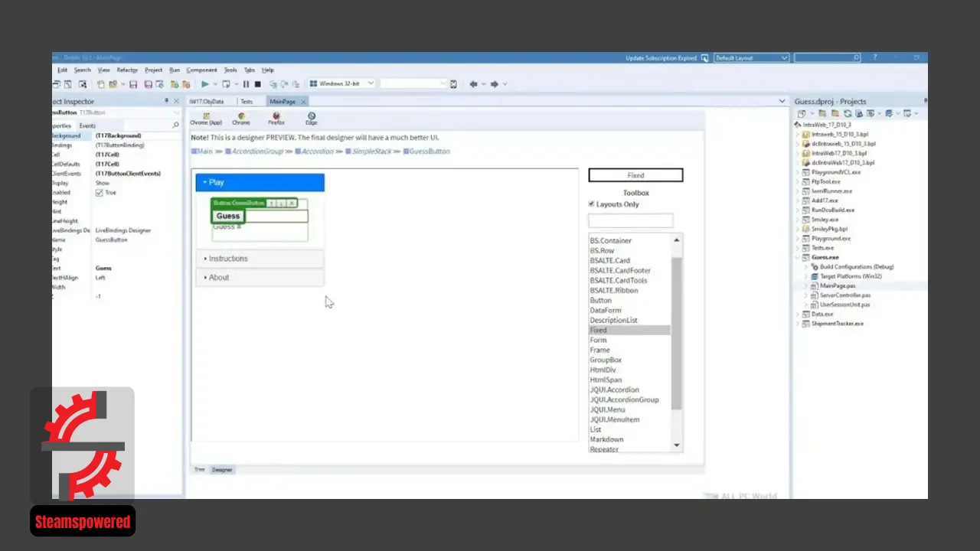Open the Project menu

[x=153, y=70]
